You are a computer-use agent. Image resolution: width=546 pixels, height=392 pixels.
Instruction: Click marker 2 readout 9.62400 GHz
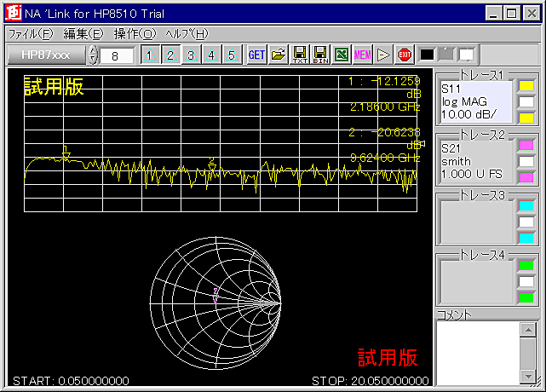tap(385, 158)
